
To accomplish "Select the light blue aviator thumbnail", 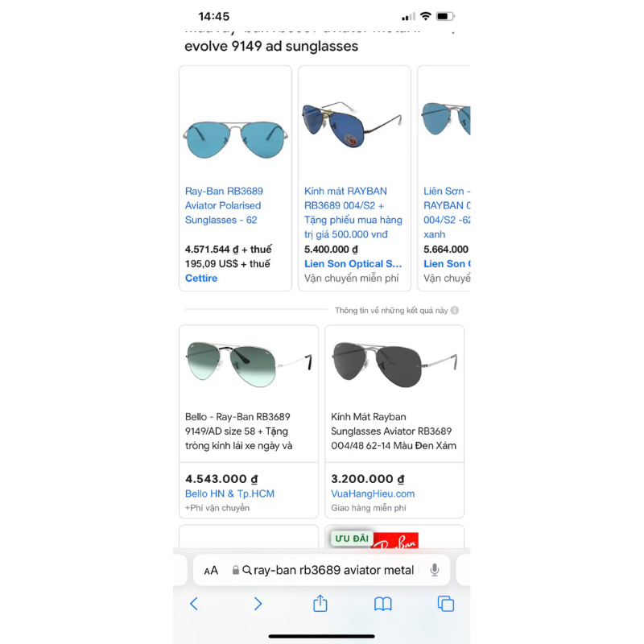I will (x=235, y=139).
